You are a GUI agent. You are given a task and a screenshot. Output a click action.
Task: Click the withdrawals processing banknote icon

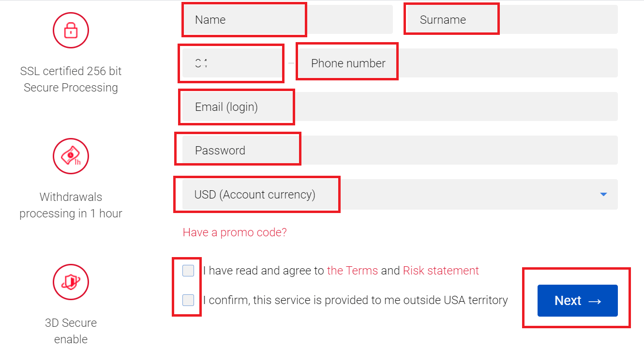[x=71, y=156]
